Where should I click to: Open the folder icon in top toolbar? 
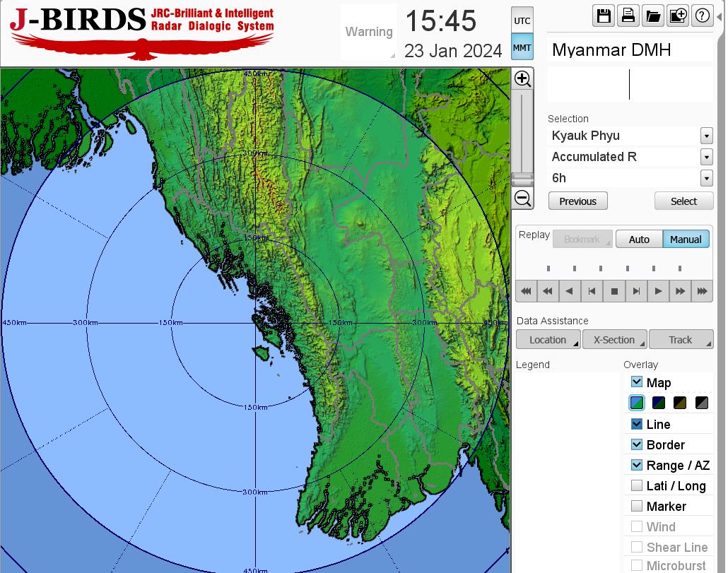coord(653,16)
